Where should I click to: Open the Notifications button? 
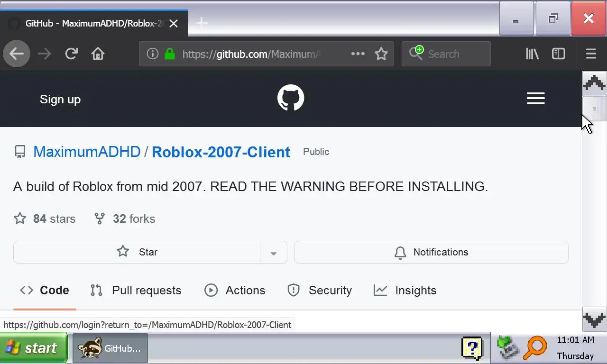[x=432, y=252]
